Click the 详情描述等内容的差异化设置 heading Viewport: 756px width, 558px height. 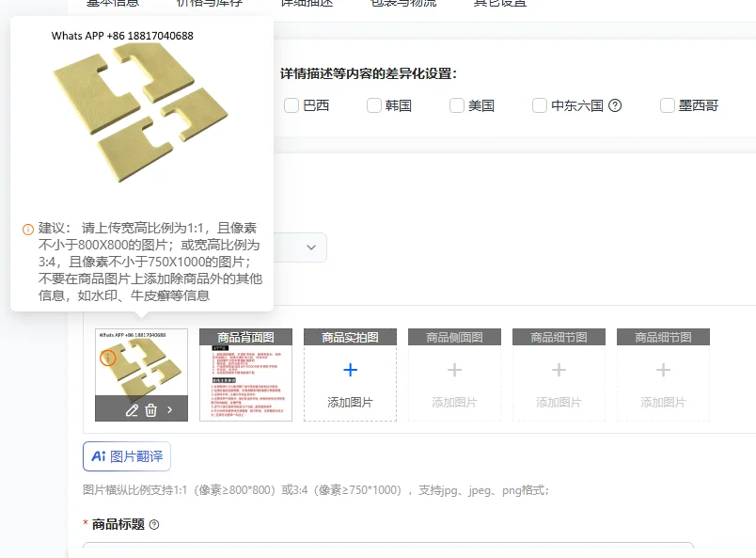tap(369, 73)
